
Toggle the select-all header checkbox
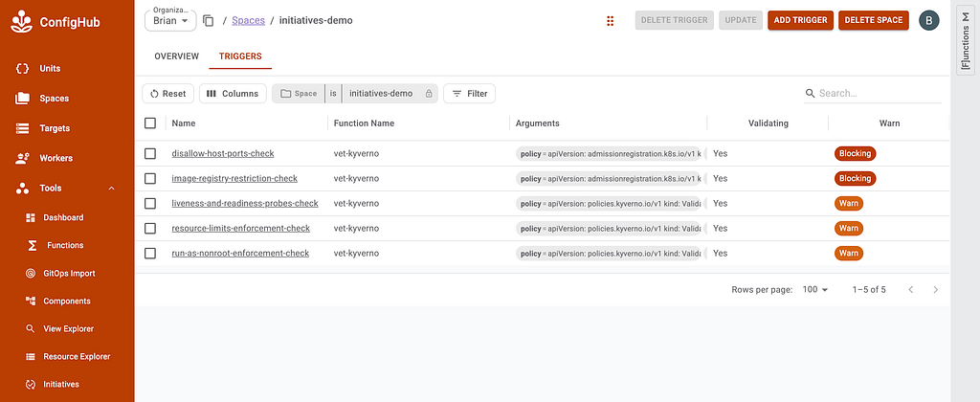(150, 123)
